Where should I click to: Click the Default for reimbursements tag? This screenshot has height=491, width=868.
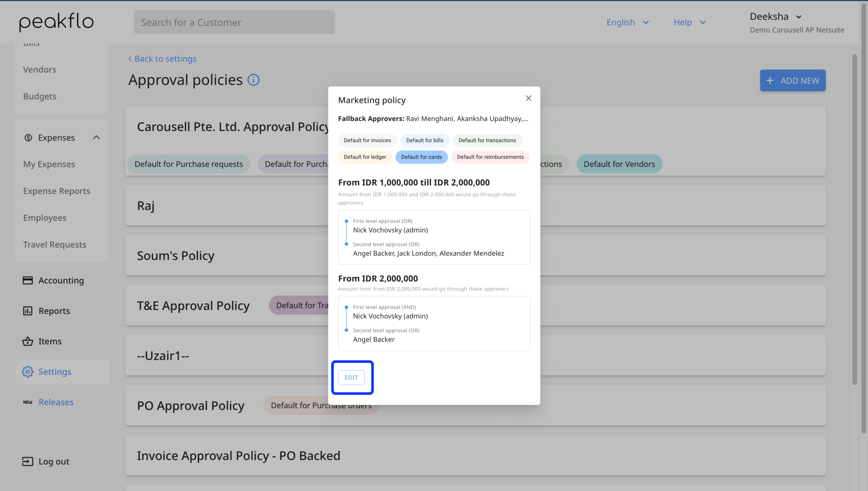point(490,157)
